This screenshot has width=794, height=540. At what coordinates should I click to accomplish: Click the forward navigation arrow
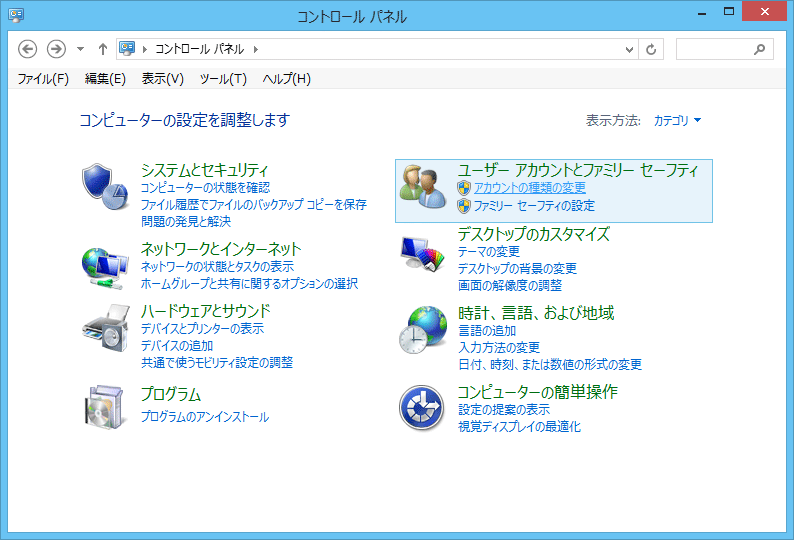[x=56, y=49]
